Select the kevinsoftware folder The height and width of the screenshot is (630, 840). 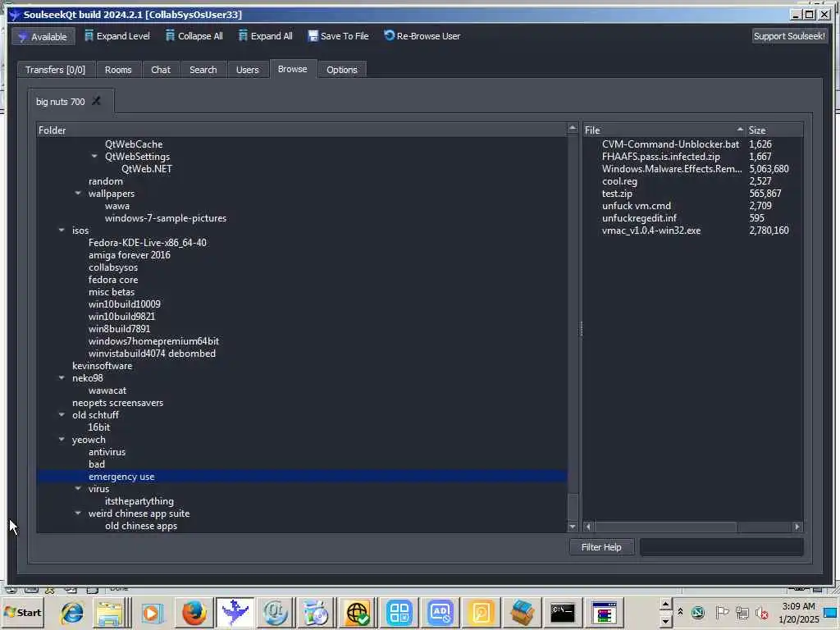(x=103, y=366)
